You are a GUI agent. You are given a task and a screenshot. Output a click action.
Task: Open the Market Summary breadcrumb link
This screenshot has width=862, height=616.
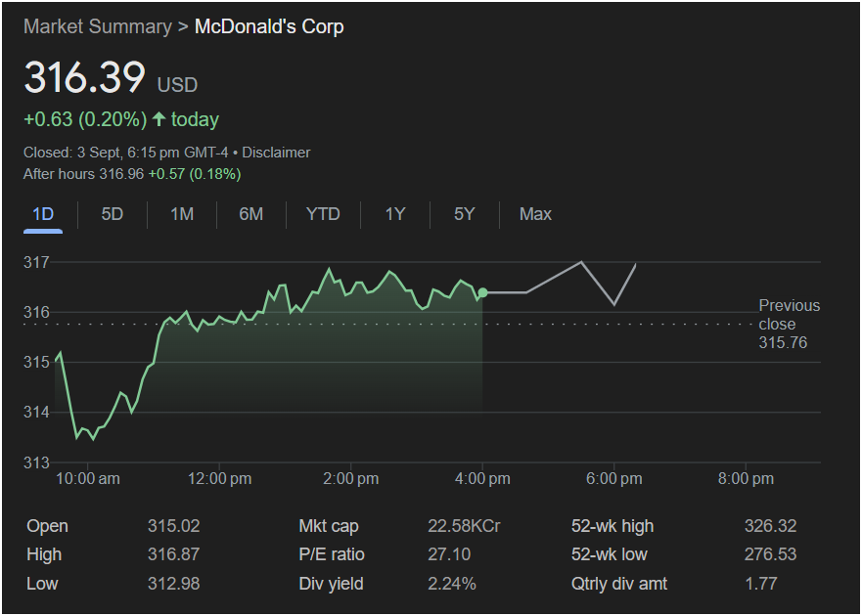click(x=97, y=26)
